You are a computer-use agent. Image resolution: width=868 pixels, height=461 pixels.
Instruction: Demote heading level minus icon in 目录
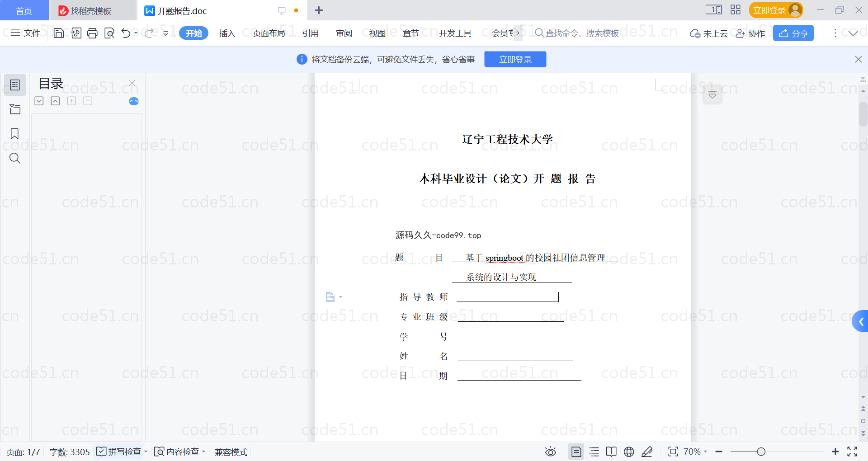(88, 101)
